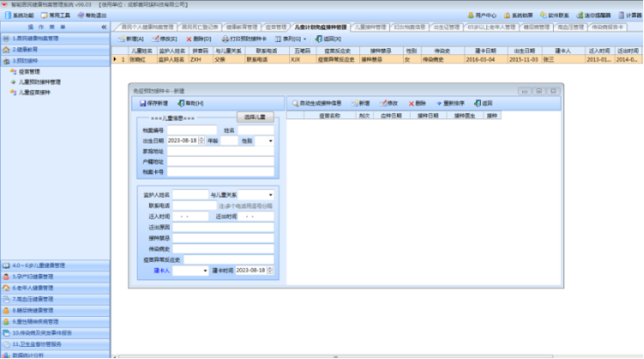Click the 选择儿童 button
Screen dimensions: 644x359
255,117
